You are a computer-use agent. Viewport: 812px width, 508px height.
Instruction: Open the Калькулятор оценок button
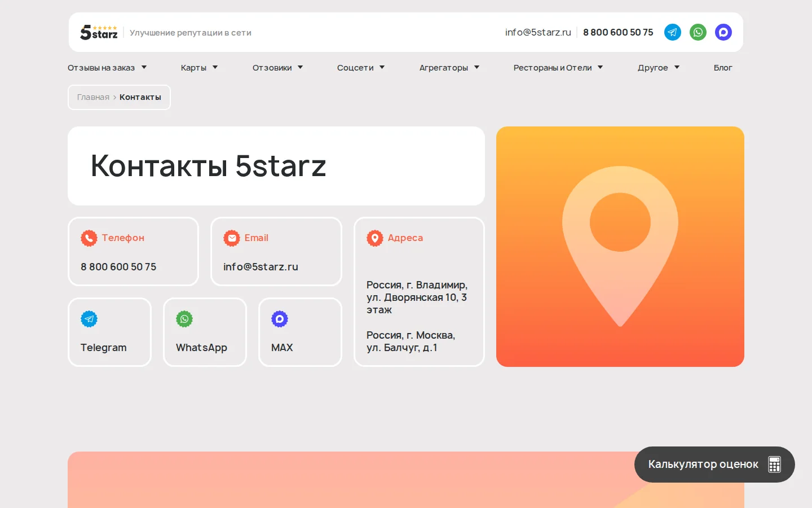point(714,465)
